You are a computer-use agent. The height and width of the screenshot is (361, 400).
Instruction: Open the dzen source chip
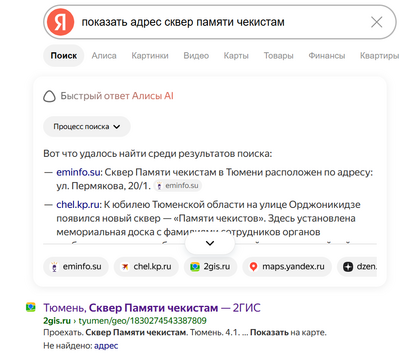pos(357,267)
